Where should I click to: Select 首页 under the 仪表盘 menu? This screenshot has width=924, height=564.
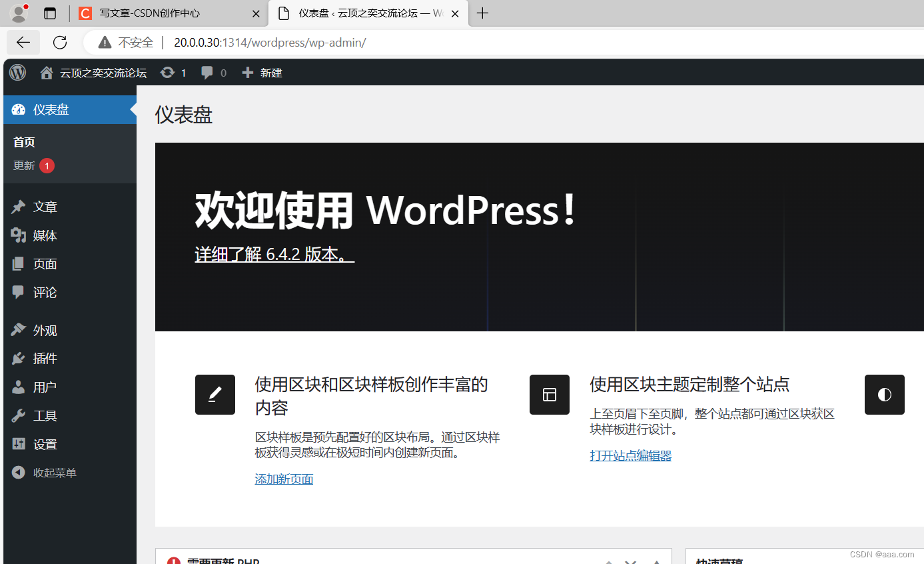(x=24, y=141)
